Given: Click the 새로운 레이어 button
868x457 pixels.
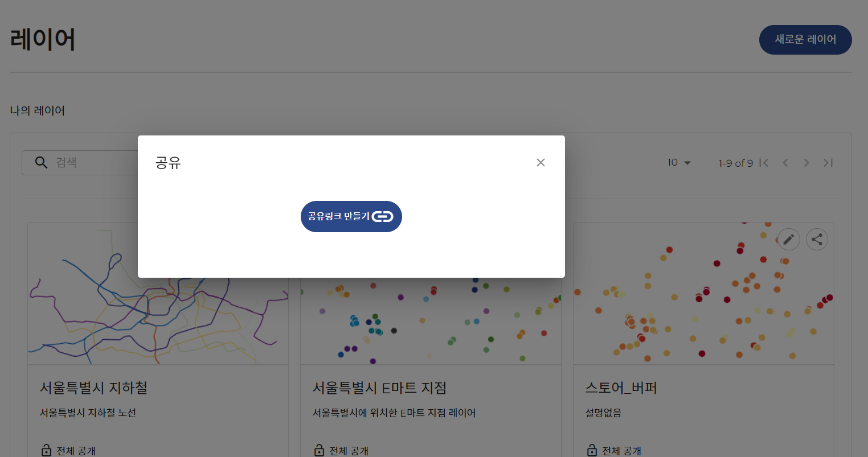Looking at the screenshot, I should coord(805,40).
